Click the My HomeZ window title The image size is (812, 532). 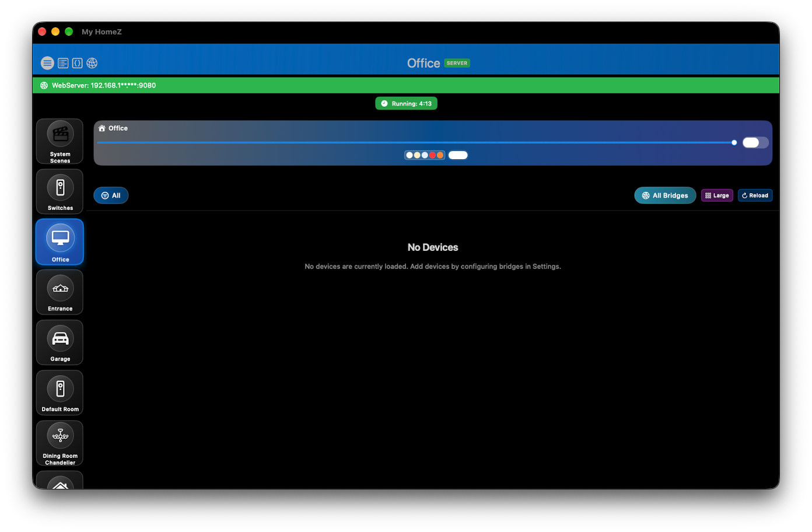click(101, 32)
